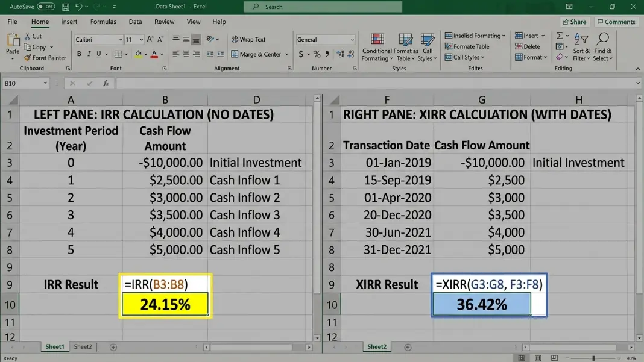Click the Delete cells button
Viewport: 644px width, 362px height.
pyautogui.click(x=528, y=47)
